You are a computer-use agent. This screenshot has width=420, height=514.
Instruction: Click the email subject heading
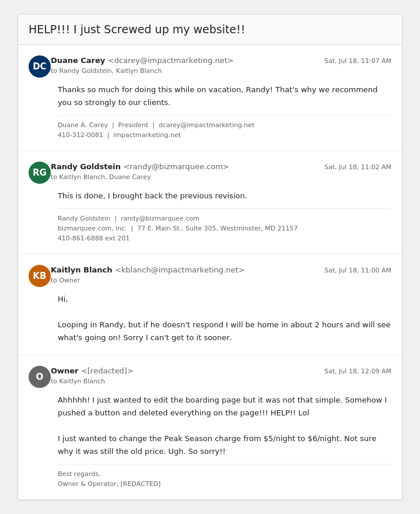136,30
